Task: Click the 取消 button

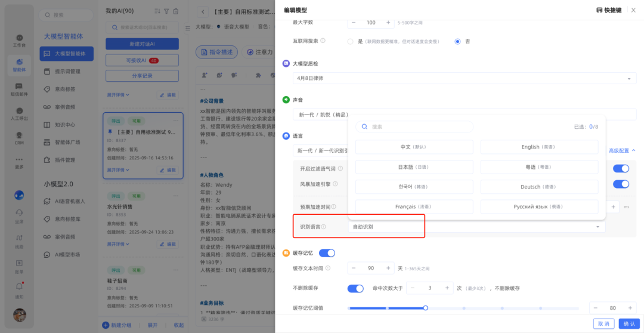Action: [603, 323]
